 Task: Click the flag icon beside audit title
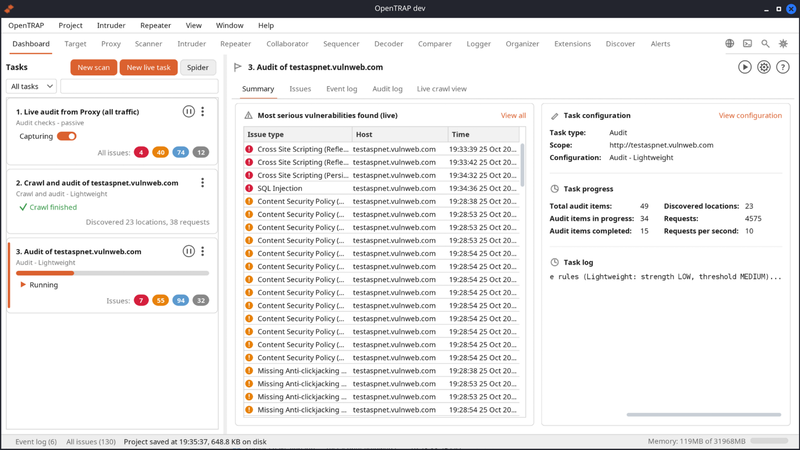237,67
